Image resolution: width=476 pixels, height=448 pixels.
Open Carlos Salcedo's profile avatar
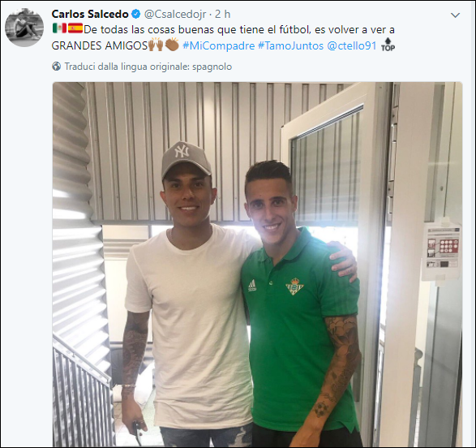24,28
